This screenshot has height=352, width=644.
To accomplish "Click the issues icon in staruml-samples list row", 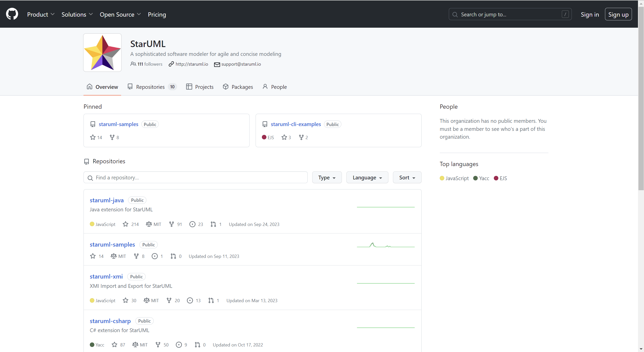I will coord(155,256).
